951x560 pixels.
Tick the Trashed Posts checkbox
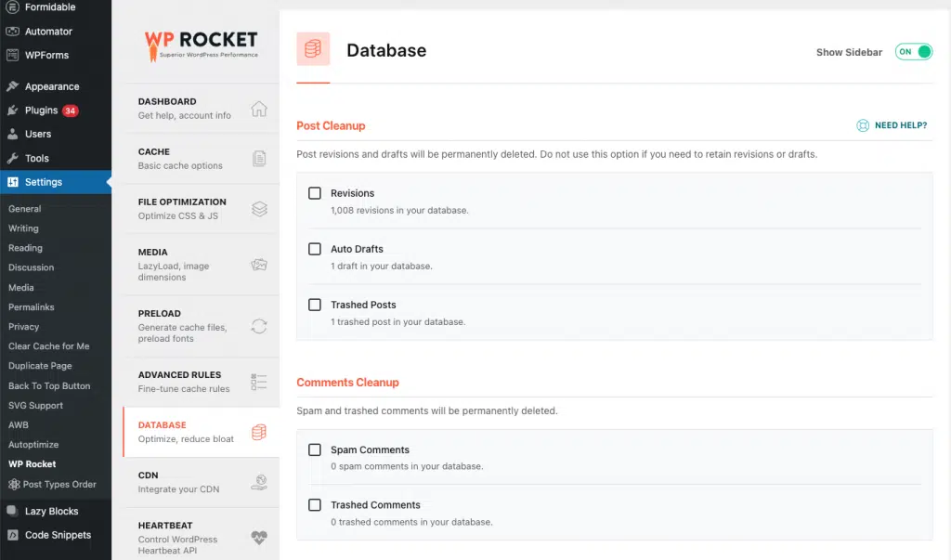[314, 305]
